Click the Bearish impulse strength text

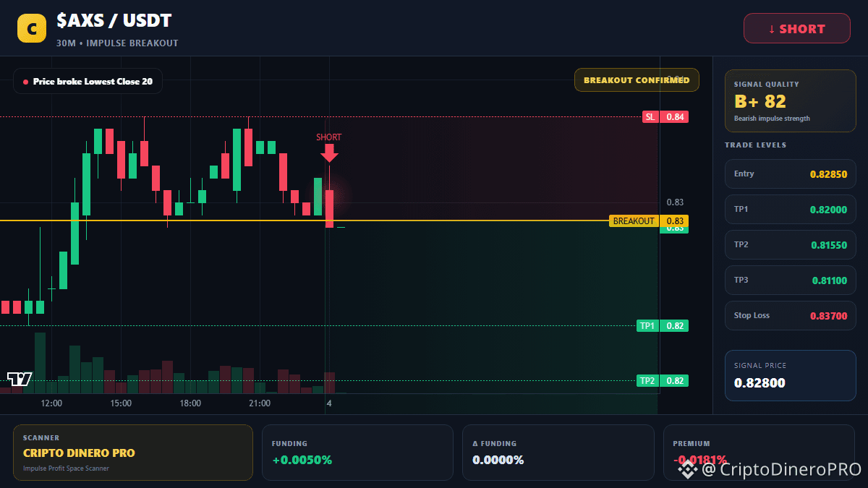tap(772, 119)
